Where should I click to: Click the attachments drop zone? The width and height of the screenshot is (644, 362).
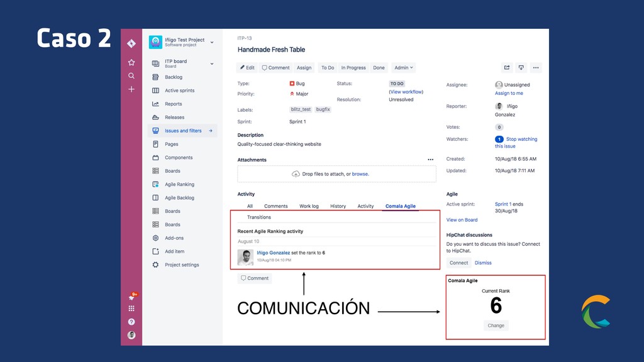(336, 174)
